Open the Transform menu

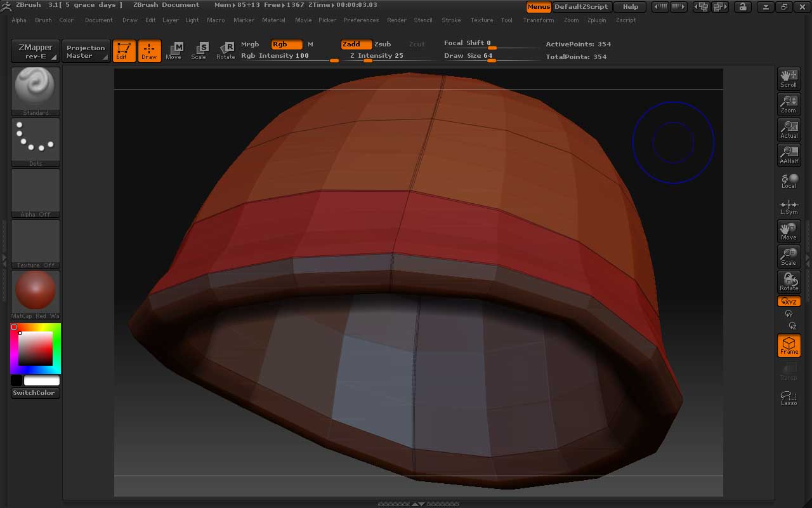pyautogui.click(x=538, y=20)
